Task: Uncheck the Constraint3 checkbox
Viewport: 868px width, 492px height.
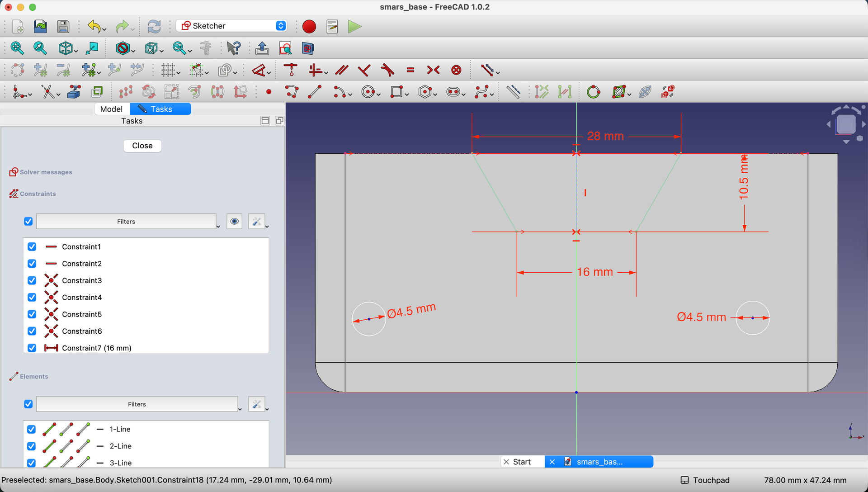Action: (32, 280)
